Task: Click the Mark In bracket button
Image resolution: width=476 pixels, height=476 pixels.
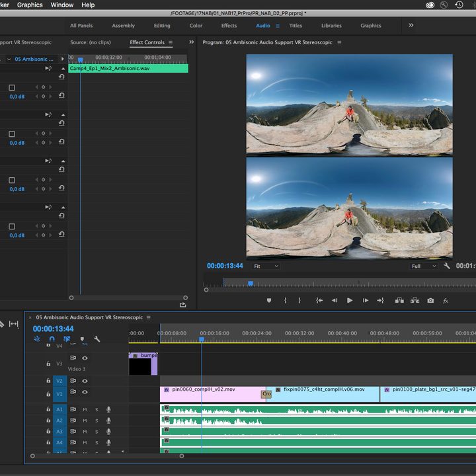Action: 286,301
